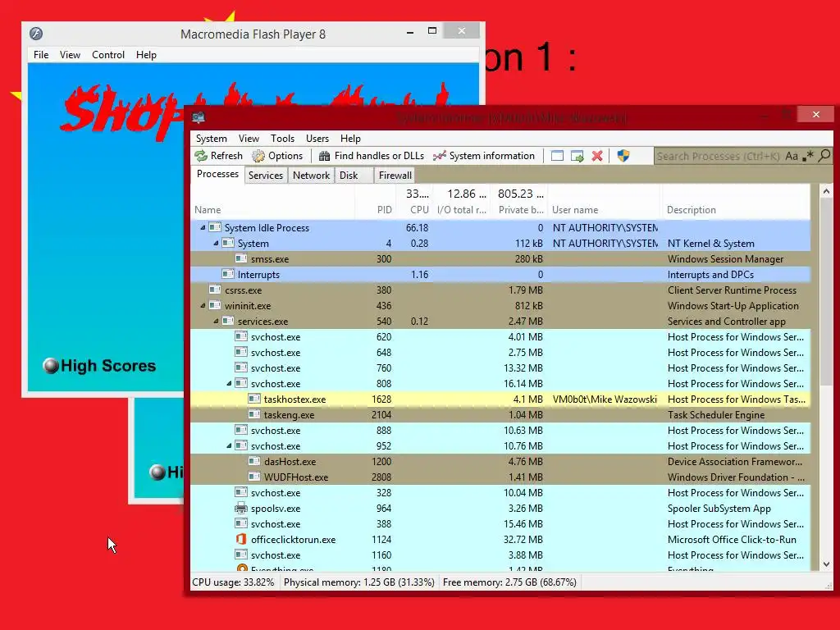Image resolution: width=840 pixels, height=630 pixels.
Task: Focus the Search Processes field
Action: (x=719, y=156)
